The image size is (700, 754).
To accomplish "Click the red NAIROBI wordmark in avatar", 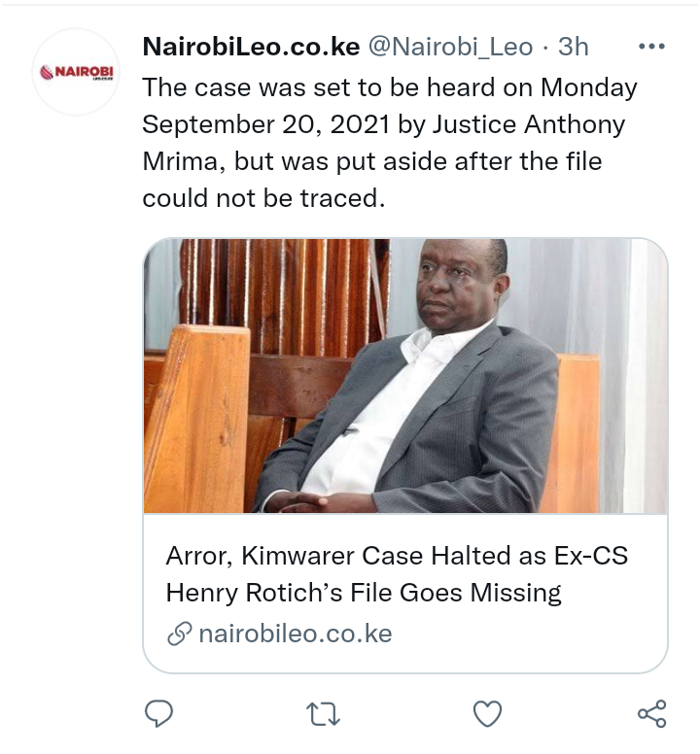I will click(85, 71).
